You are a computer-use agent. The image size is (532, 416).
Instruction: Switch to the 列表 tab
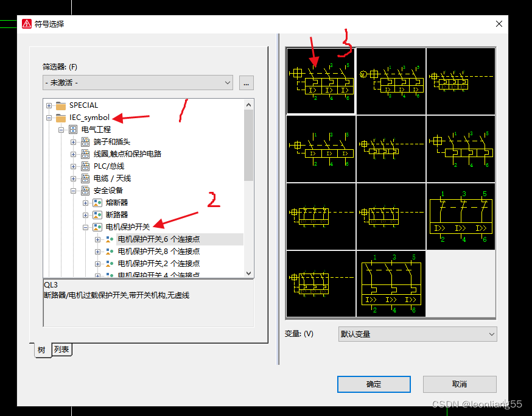61,350
